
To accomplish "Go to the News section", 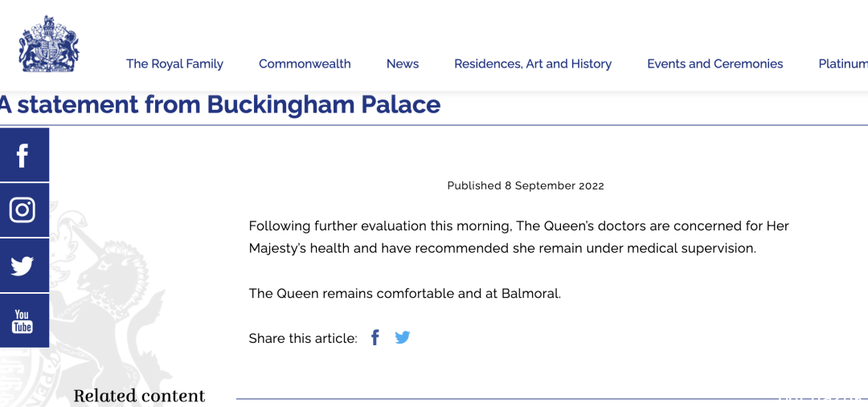I will pyautogui.click(x=403, y=63).
